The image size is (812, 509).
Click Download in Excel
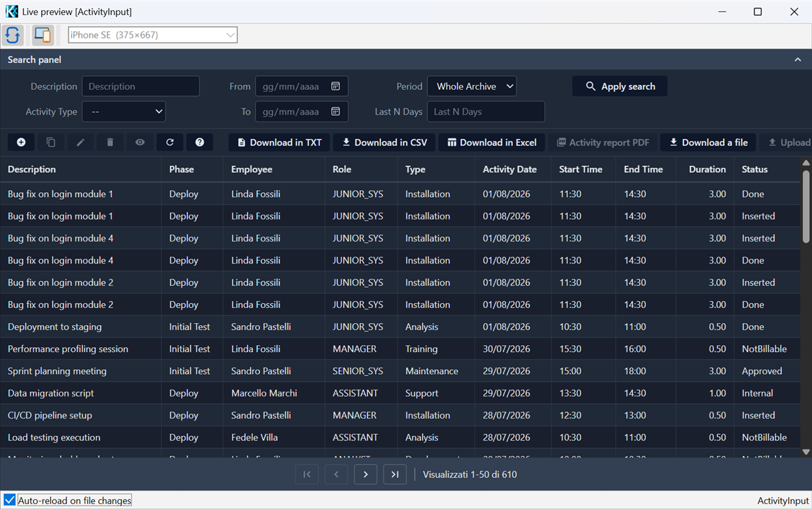tap(492, 143)
